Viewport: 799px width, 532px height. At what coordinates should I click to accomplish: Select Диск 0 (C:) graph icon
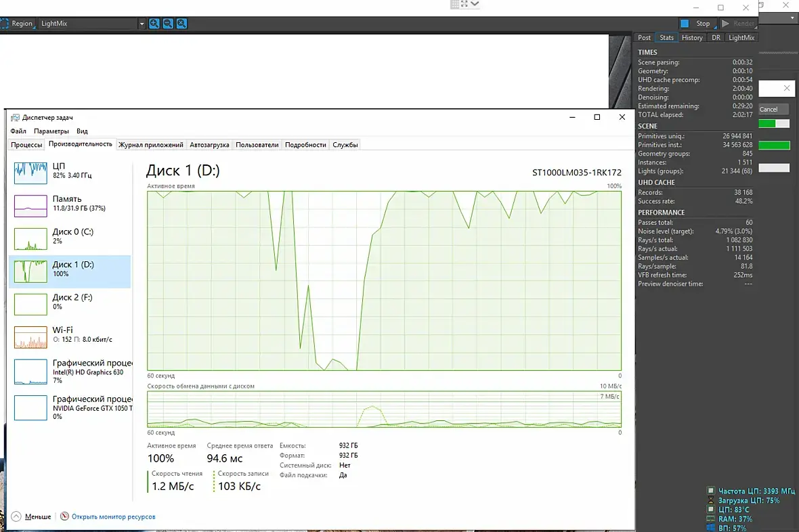coord(30,238)
